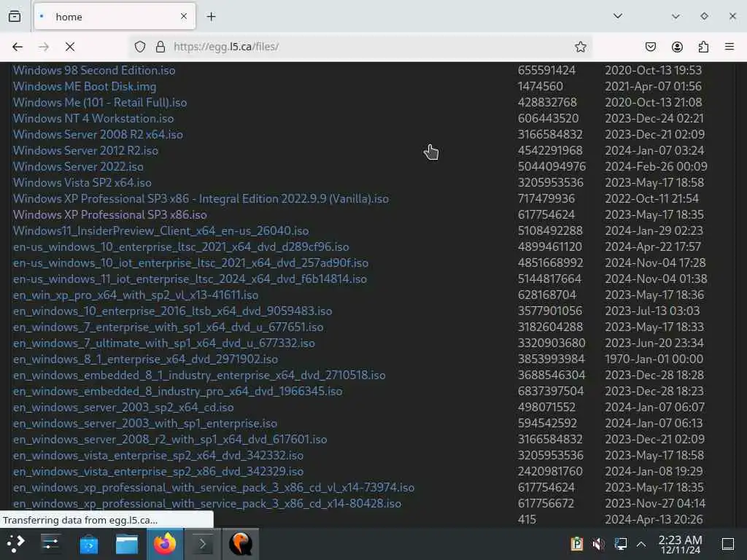Image resolution: width=747 pixels, height=560 pixels.
Task: Open System Settings from taskbar
Action: [x=50, y=544]
